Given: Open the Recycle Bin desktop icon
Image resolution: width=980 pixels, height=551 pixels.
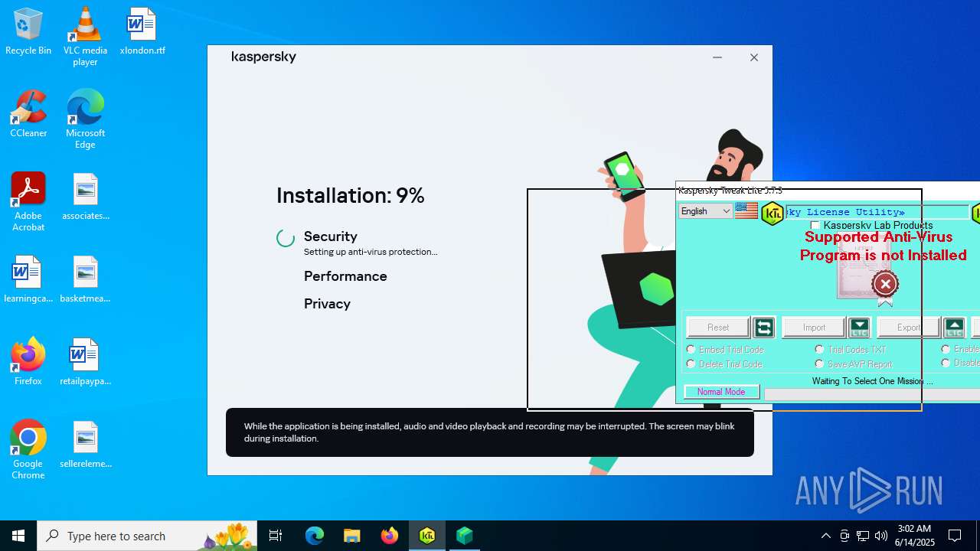Looking at the screenshot, I should tap(28, 32).
